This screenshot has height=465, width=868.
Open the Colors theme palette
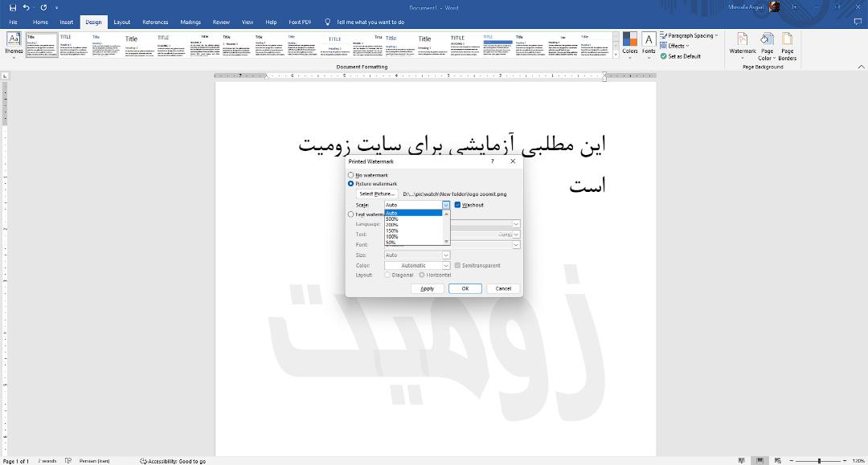(630, 45)
